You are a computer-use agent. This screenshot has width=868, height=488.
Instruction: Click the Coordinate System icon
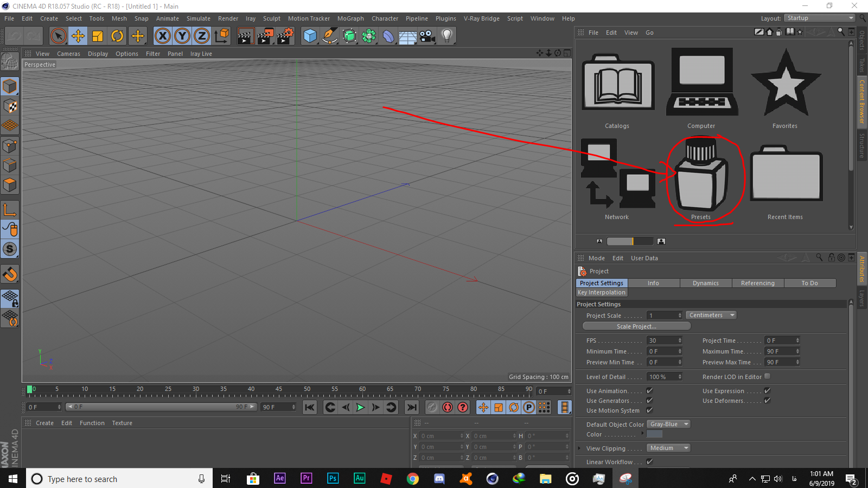222,36
